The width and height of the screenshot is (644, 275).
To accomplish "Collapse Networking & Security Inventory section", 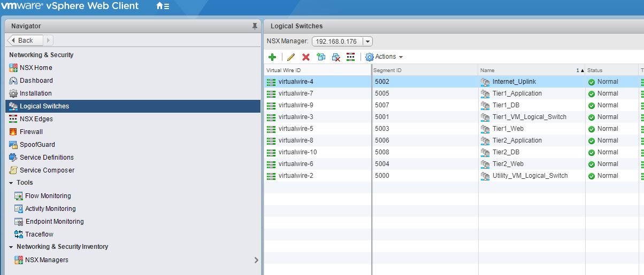I will coord(11,247).
